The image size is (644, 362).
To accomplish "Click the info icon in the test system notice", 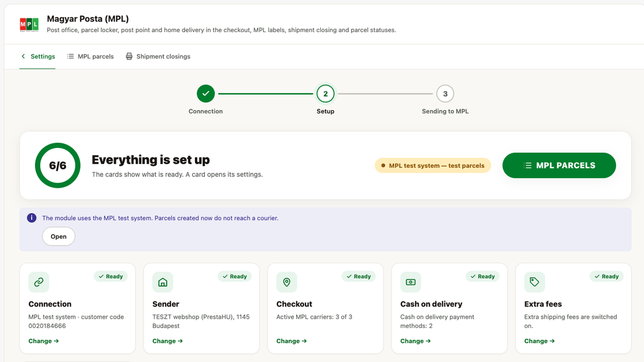I will [32, 218].
